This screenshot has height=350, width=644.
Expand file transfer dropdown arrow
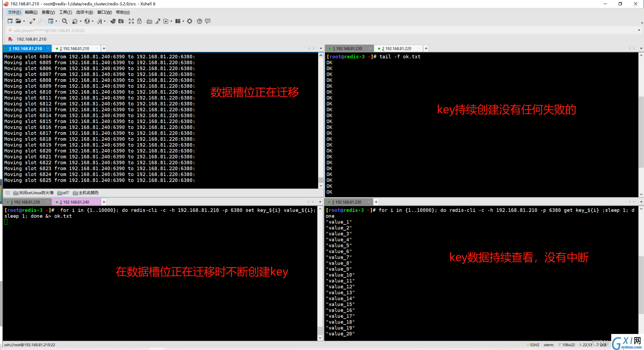tap(81, 21)
